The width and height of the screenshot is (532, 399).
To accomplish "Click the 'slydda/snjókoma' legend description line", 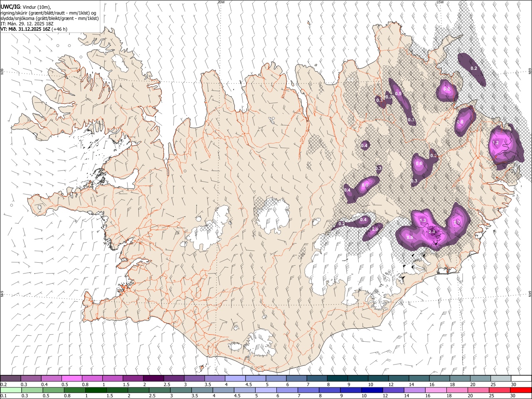I will click(49, 18).
